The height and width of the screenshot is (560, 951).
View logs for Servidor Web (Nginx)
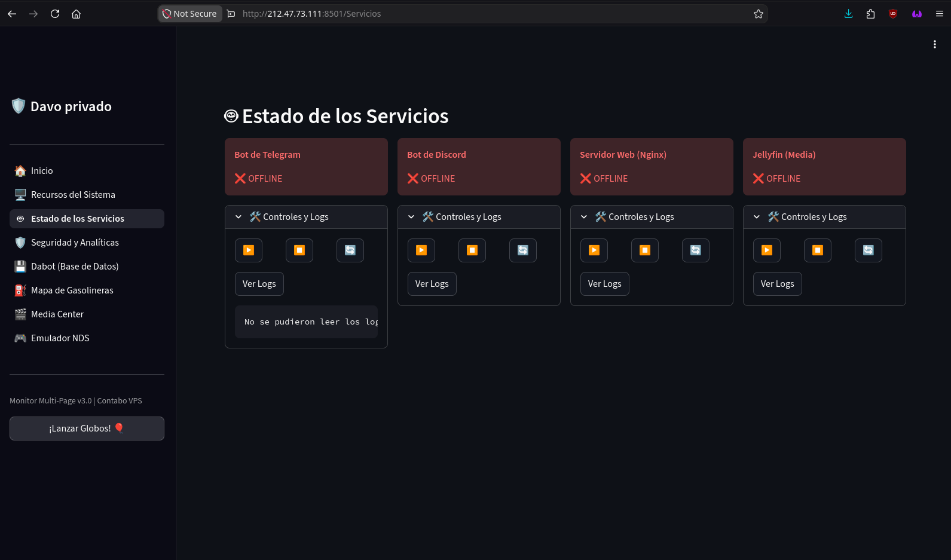click(x=605, y=284)
